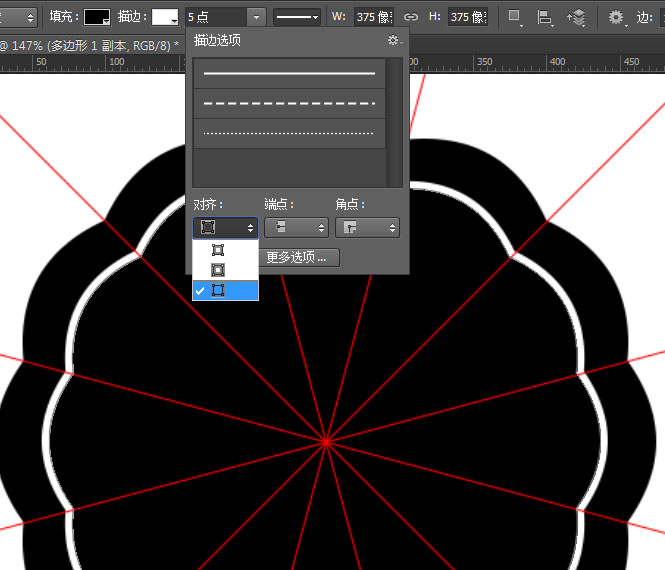Choose the second align option in list

[219, 270]
